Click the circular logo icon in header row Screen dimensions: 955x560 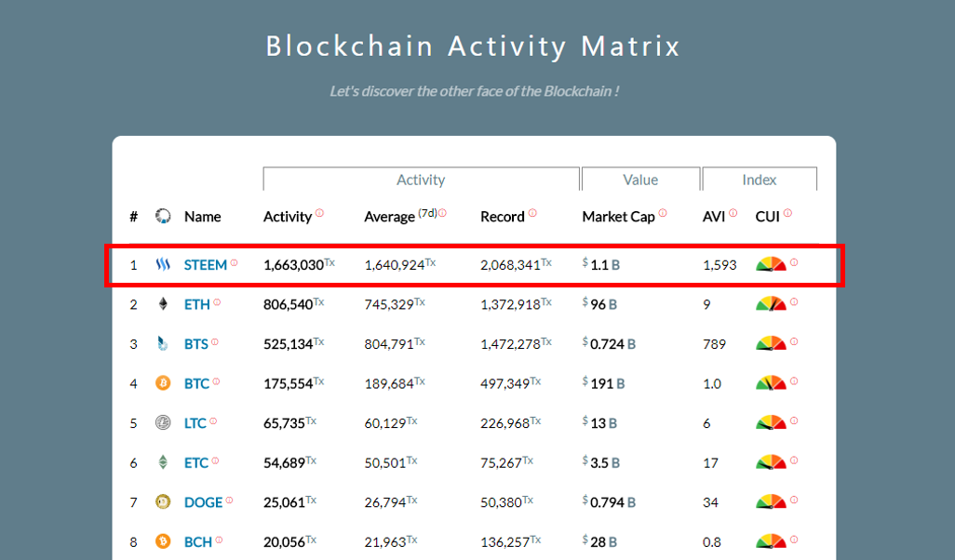click(x=163, y=216)
